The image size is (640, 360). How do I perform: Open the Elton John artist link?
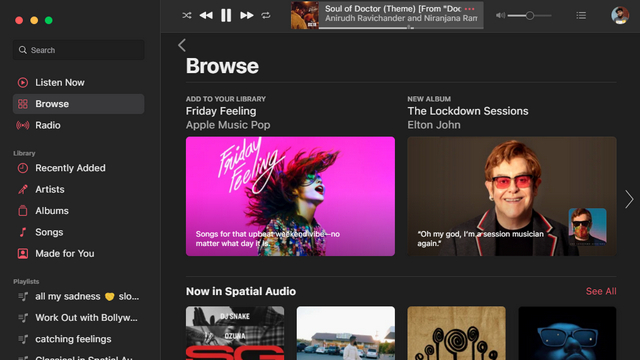(434, 125)
